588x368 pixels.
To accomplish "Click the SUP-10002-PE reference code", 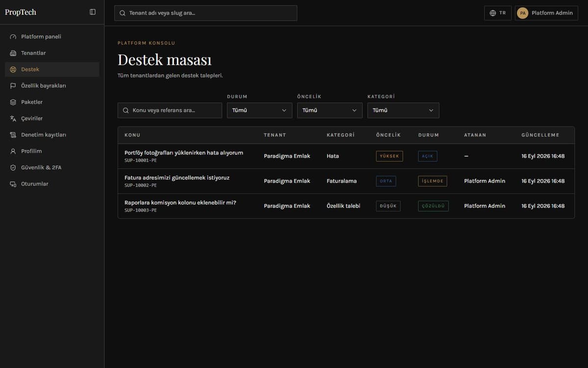I will click(x=141, y=185).
